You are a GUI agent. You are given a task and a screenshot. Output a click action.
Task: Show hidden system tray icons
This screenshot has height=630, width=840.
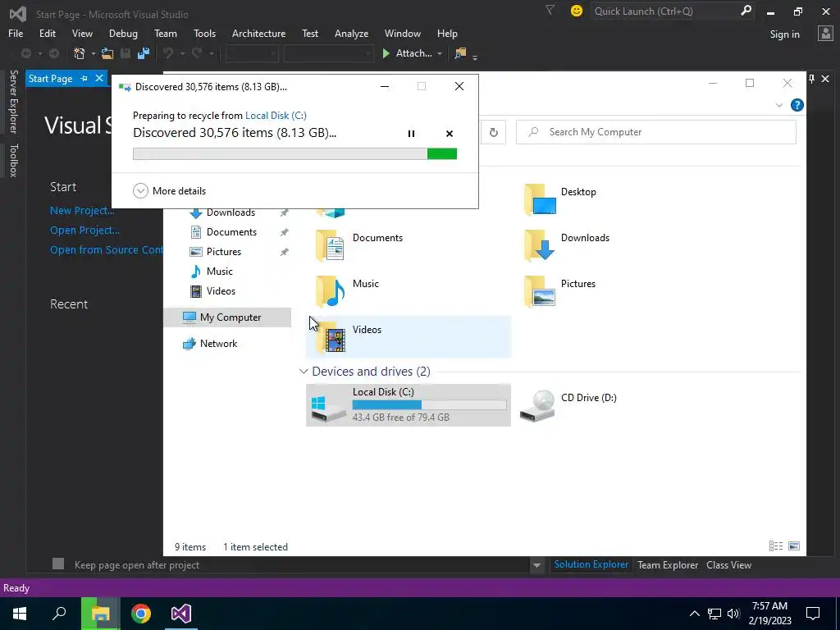(694, 614)
